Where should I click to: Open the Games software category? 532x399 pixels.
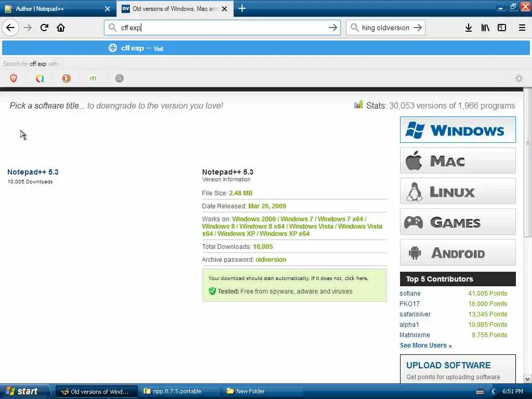tap(458, 221)
